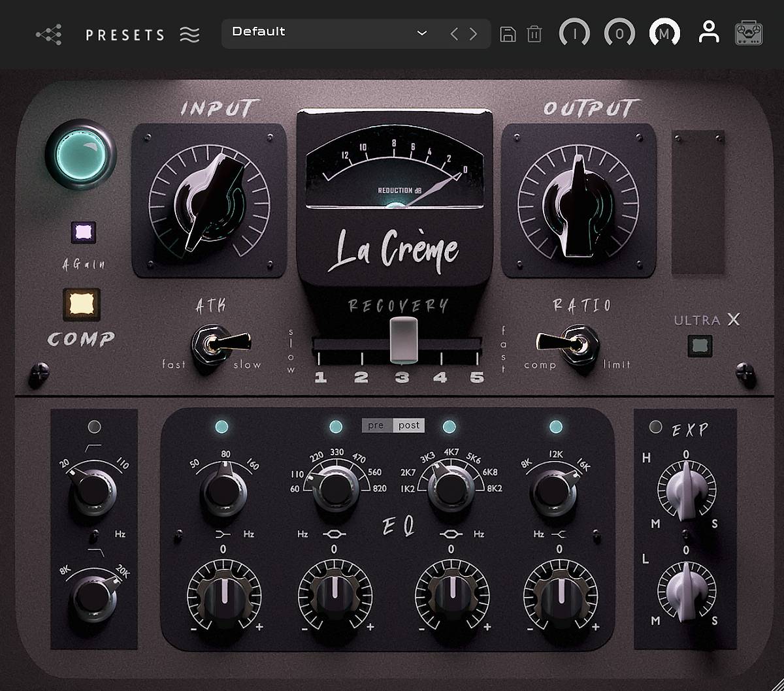Click the PRESETS label
784x691 pixels.
click(125, 35)
